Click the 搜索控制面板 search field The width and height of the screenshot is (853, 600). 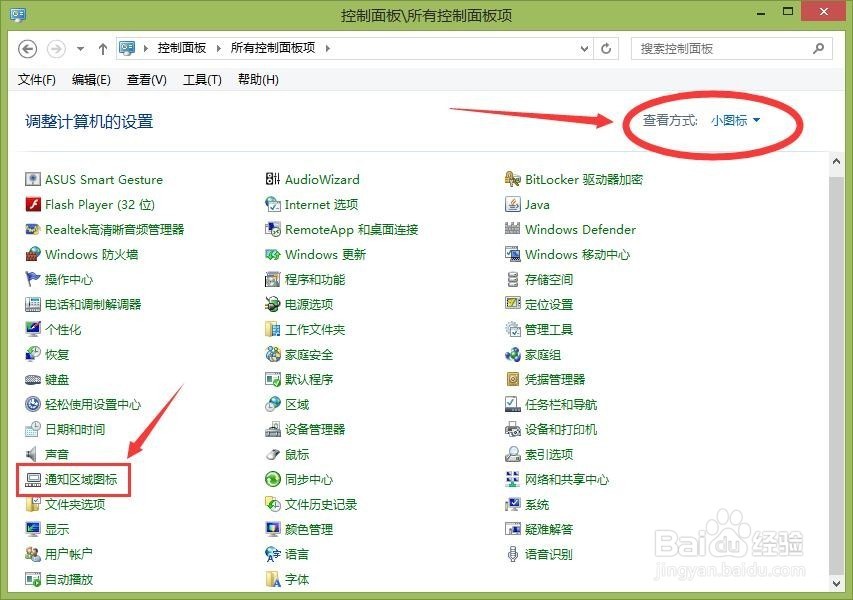731,48
